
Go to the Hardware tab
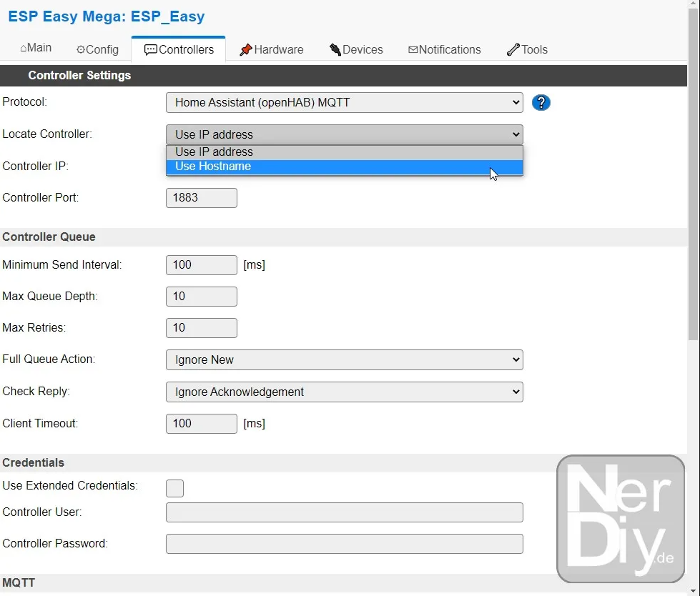click(271, 50)
